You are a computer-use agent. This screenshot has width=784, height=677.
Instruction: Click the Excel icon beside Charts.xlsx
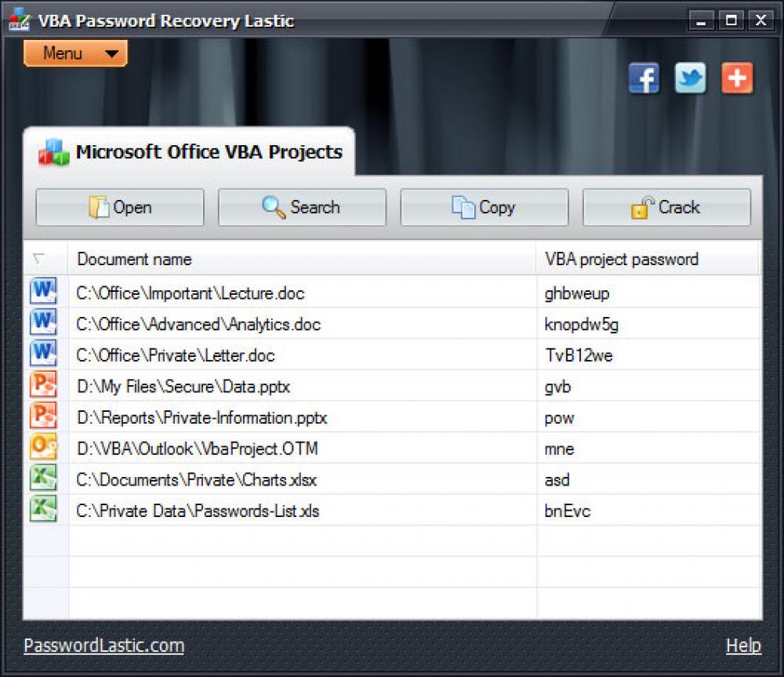[43, 479]
